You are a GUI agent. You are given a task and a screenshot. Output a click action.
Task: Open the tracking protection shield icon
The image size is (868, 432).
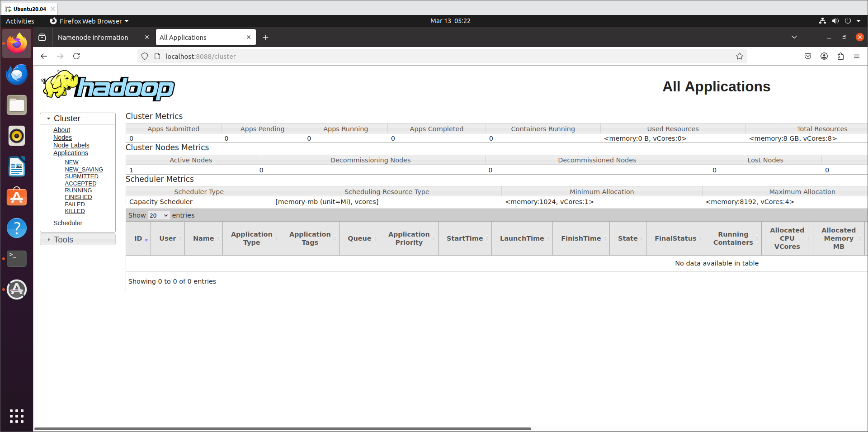(144, 56)
